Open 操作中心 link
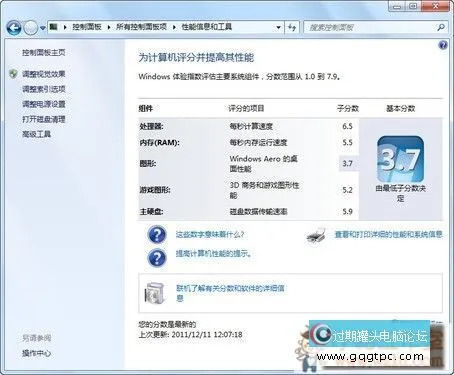454x375 pixels. click(36, 353)
